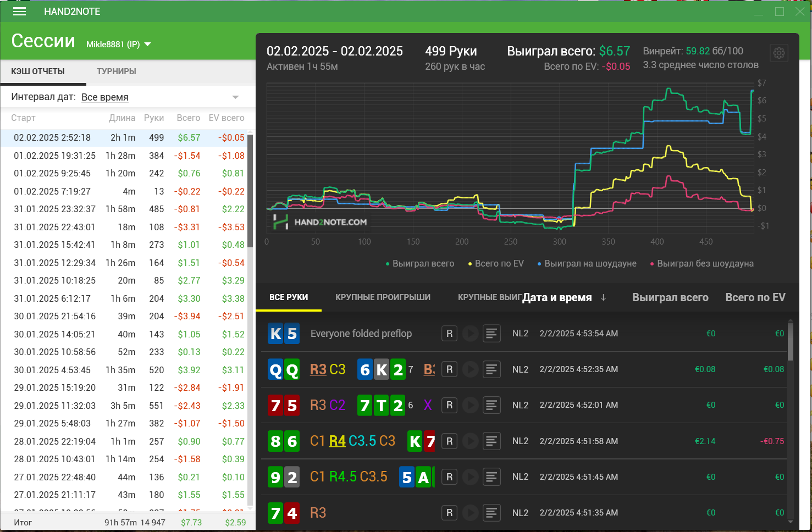Select session 30.01.2025 21:54:16

coord(124,316)
